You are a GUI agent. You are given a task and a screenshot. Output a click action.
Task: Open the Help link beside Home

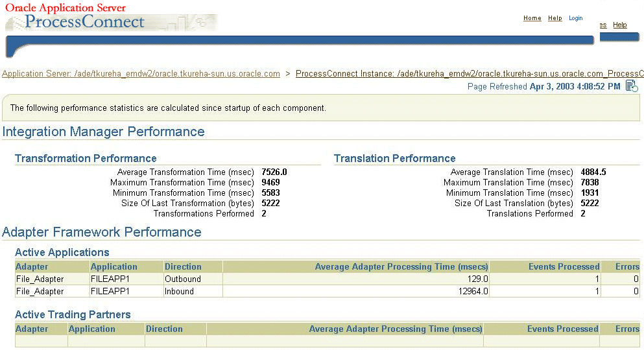coord(555,18)
